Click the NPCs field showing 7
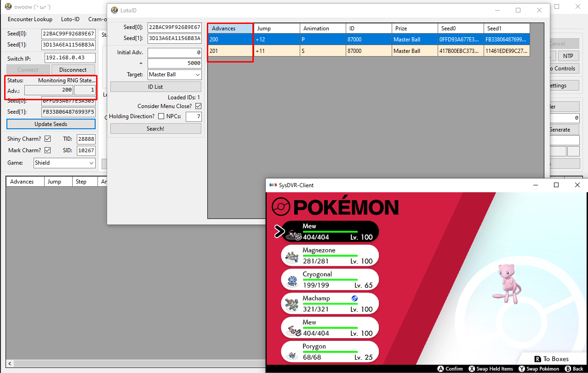 pyautogui.click(x=194, y=117)
